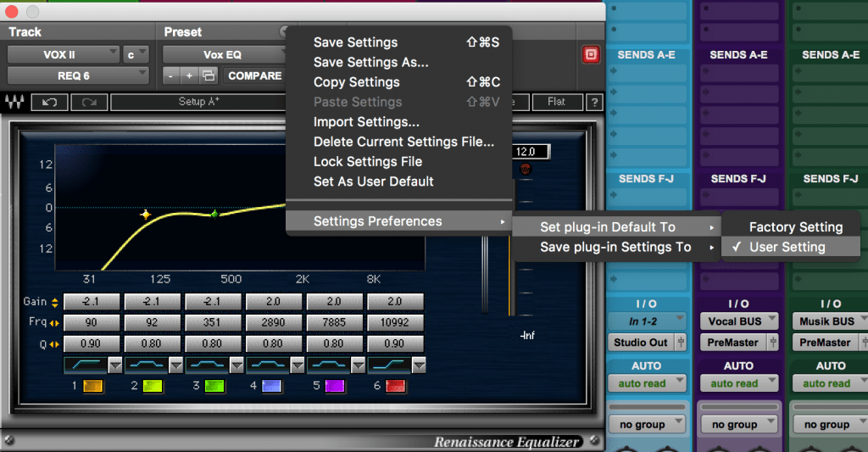Open Set plug-in Default To submenu
The height and width of the screenshot is (452, 868).
point(616,227)
